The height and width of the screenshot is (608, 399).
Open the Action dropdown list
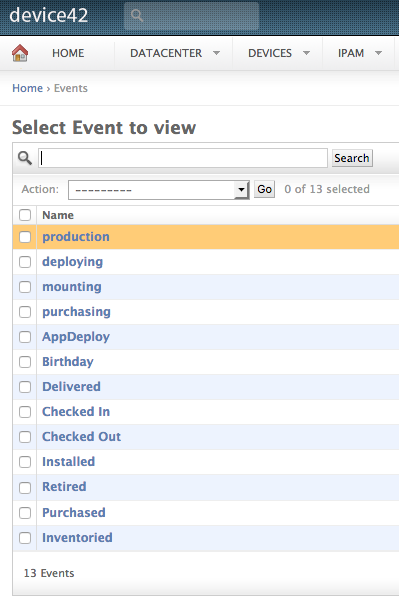pyautogui.click(x=159, y=190)
